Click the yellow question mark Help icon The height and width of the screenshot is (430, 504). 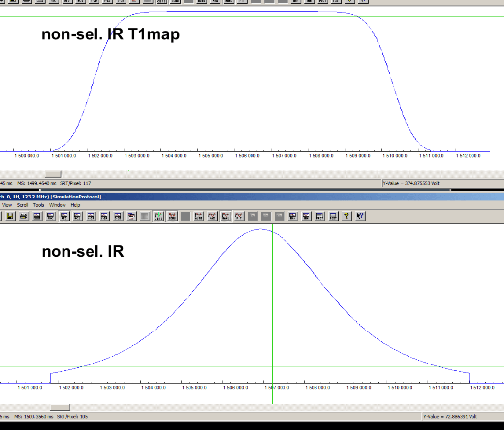click(x=346, y=216)
